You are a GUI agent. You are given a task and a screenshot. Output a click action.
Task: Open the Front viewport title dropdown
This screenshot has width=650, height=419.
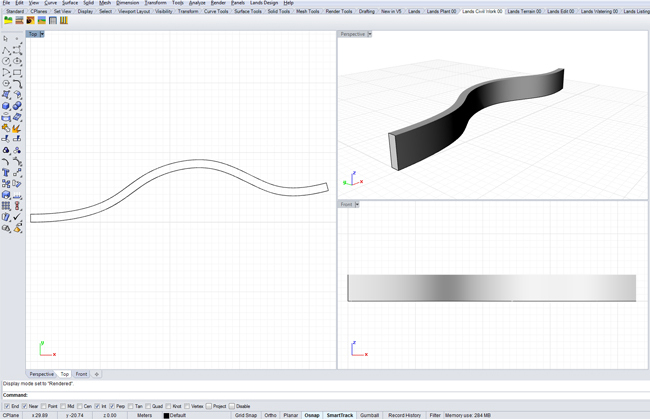tap(357, 204)
